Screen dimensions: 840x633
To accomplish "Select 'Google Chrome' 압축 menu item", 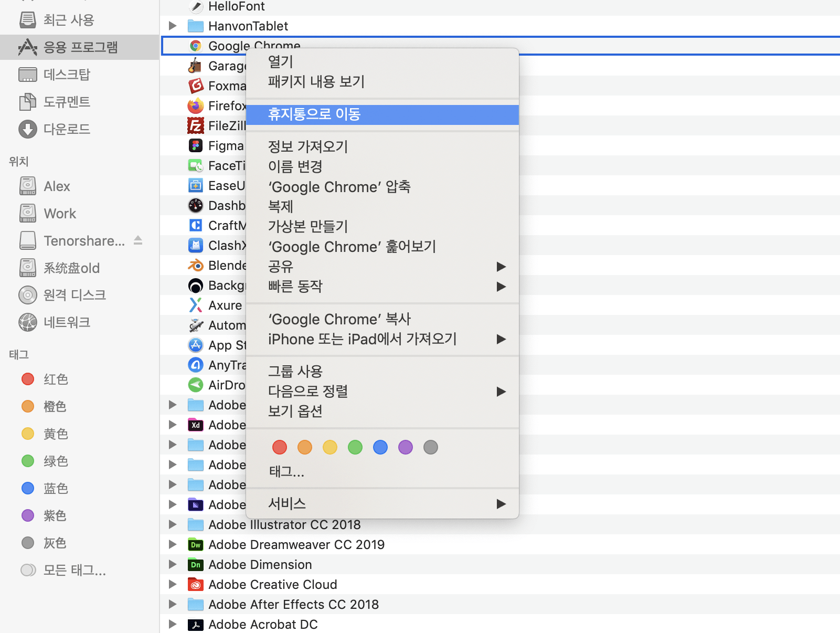I will [382, 187].
